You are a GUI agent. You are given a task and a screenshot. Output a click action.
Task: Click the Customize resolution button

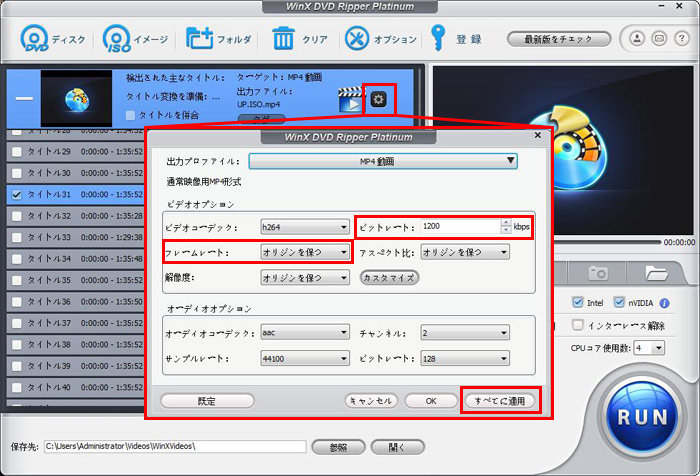tap(389, 278)
